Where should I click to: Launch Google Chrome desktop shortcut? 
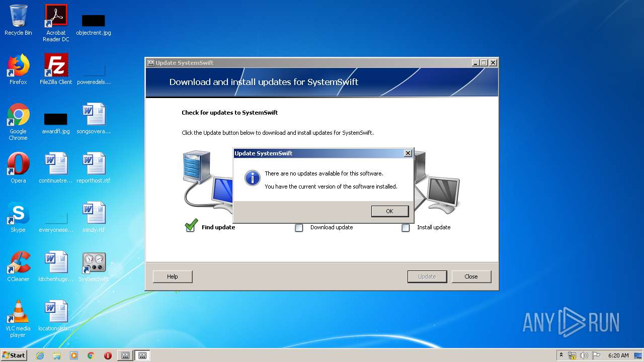click(18, 122)
